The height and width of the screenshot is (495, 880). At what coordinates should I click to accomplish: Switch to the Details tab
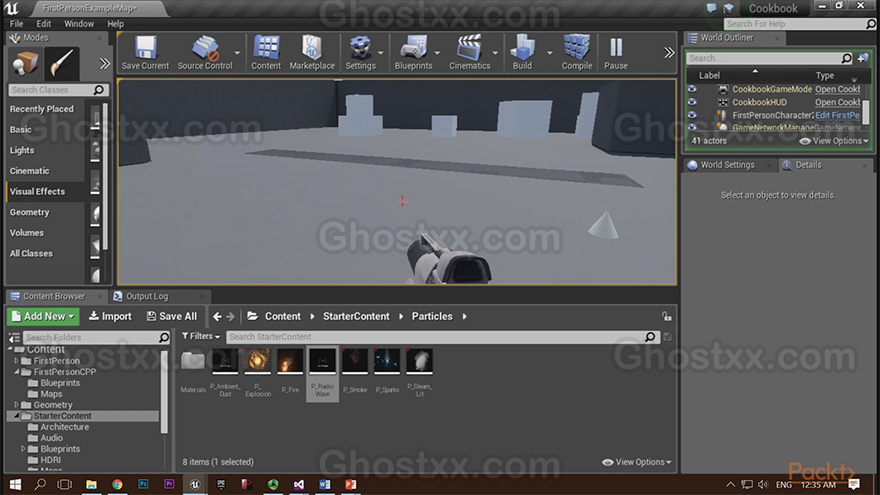[808, 165]
